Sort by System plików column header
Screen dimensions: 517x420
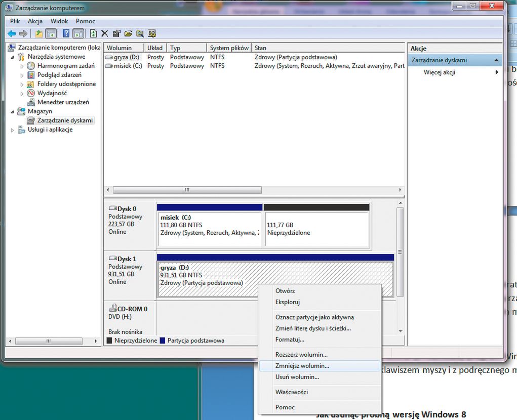coord(229,48)
